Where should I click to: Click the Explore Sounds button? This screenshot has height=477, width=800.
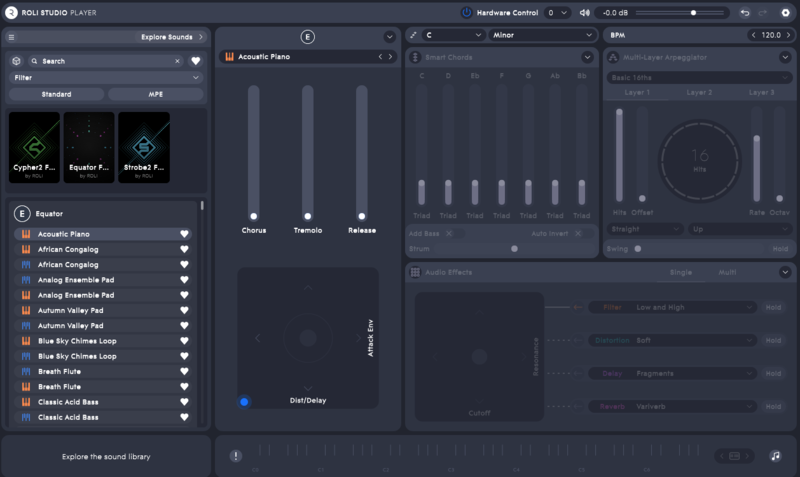pyautogui.click(x=171, y=37)
